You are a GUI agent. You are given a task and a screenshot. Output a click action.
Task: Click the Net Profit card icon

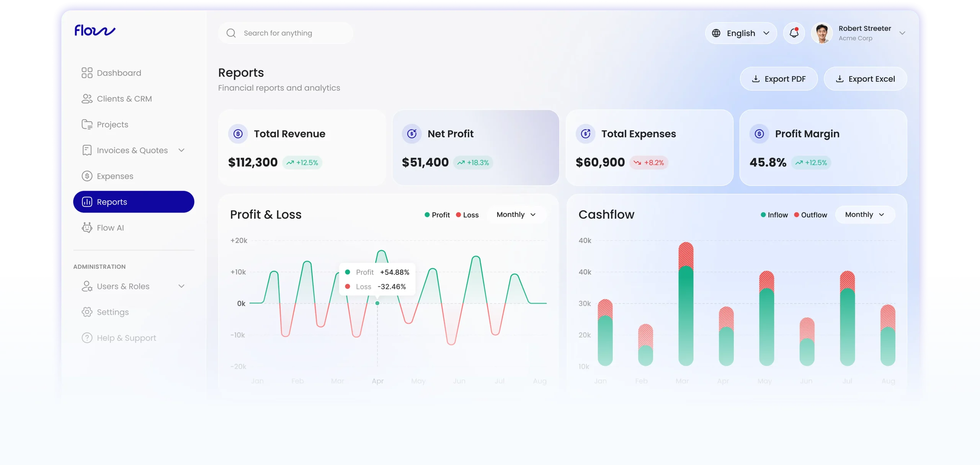[412, 134]
